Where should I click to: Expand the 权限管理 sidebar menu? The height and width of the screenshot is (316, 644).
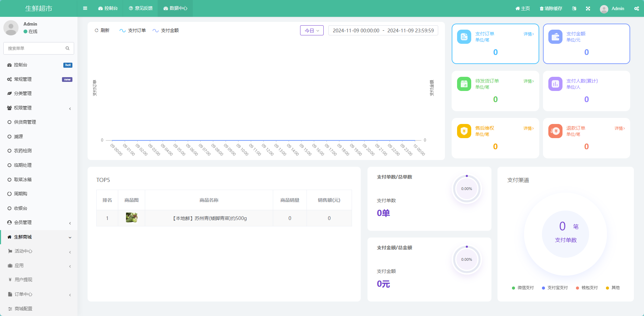click(39, 108)
